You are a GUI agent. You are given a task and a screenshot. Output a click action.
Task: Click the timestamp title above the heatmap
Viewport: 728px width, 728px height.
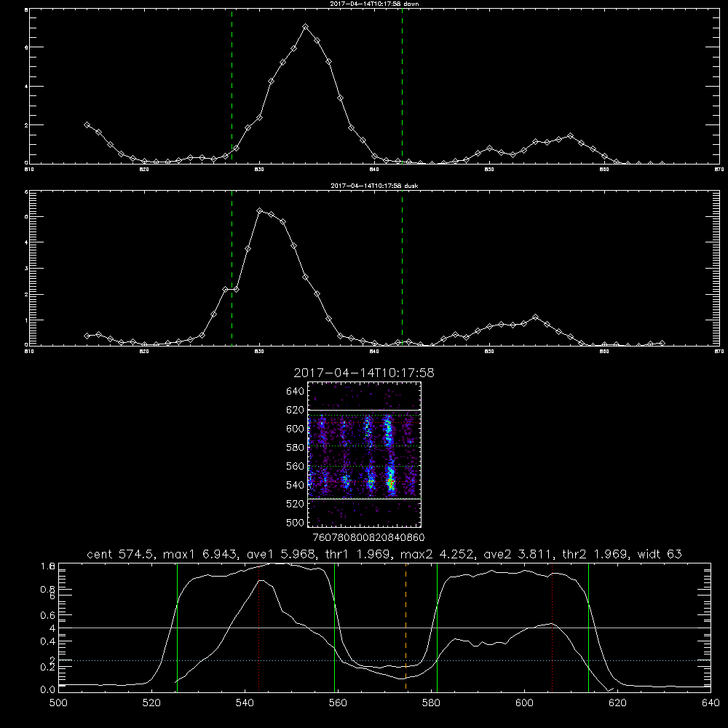364,373
